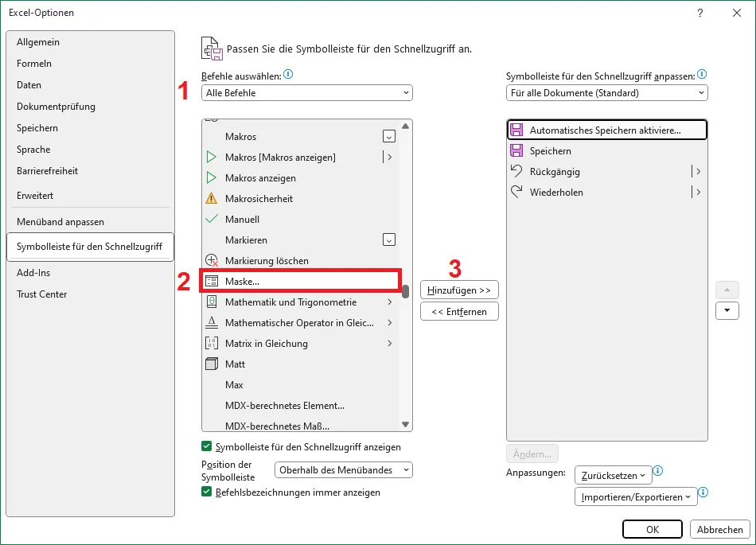
Task: Open the Für alle Dokumente (Standard) dropdown
Action: coord(606,93)
